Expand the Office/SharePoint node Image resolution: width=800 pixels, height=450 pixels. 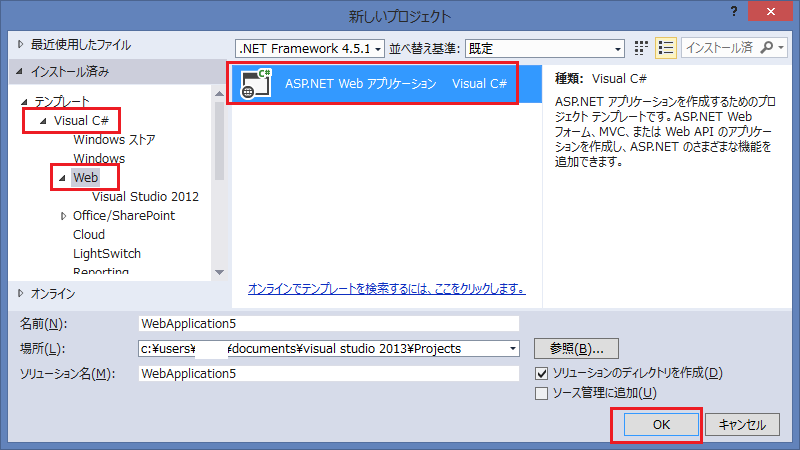pyautogui.click(x=63, y=216)
